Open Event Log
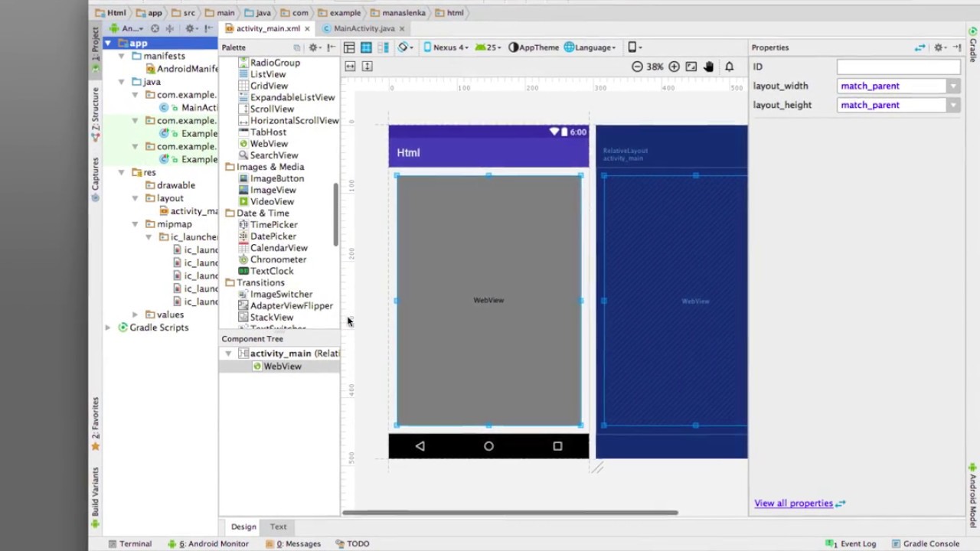The height and width of the screenshot is (551, 980). (x=851, y=543)
